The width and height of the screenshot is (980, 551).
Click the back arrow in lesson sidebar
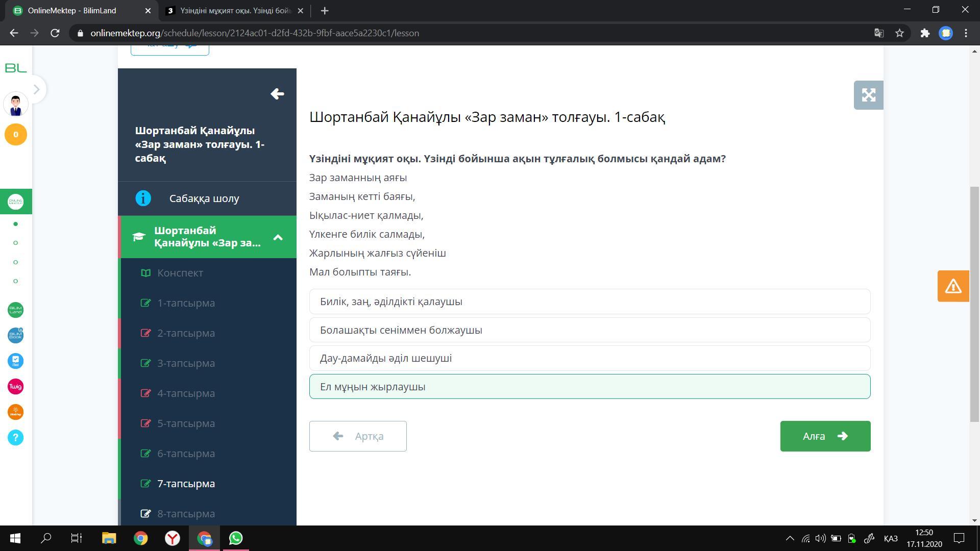[x=277, y=94]
